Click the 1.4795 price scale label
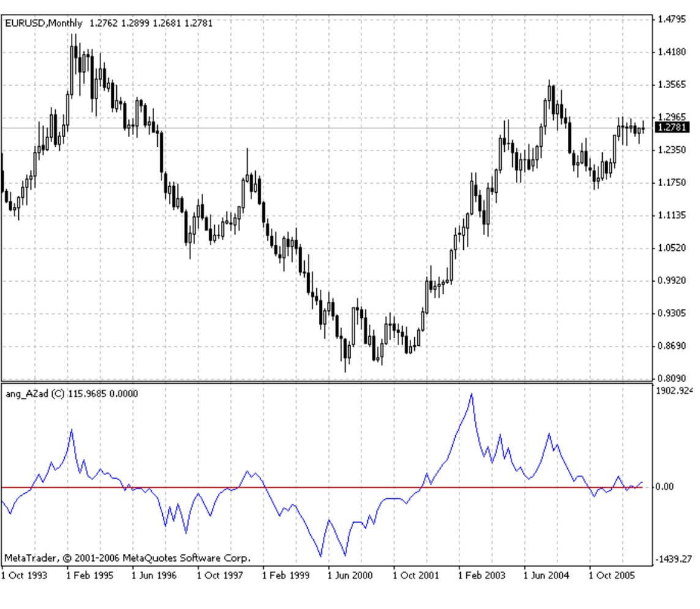Image resolution: width=700 pixels, height=609 pixels. [671, 20]
